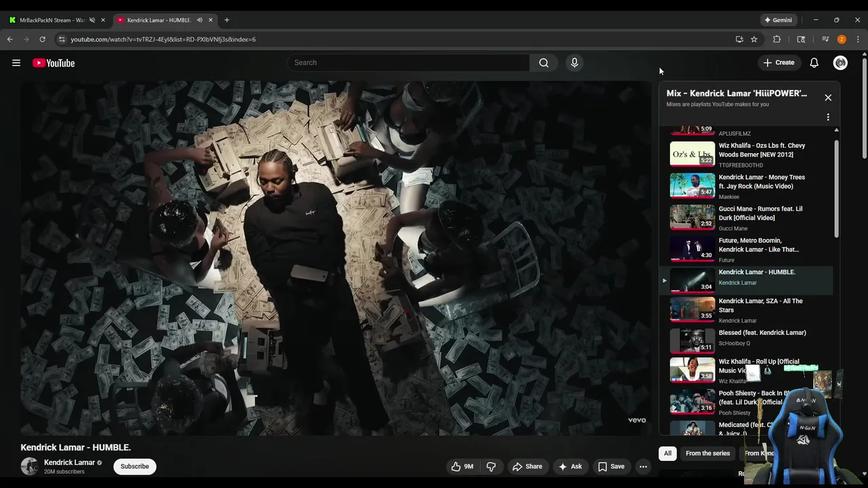Open the Mix playlist three-dot options menu
868x488 pixels.
click(828, 117)
